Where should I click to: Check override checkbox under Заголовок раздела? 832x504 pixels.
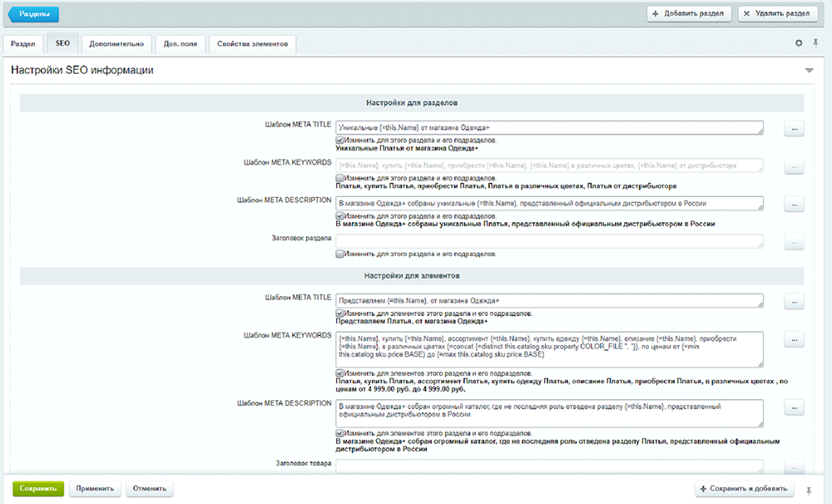tap(339, 254)
